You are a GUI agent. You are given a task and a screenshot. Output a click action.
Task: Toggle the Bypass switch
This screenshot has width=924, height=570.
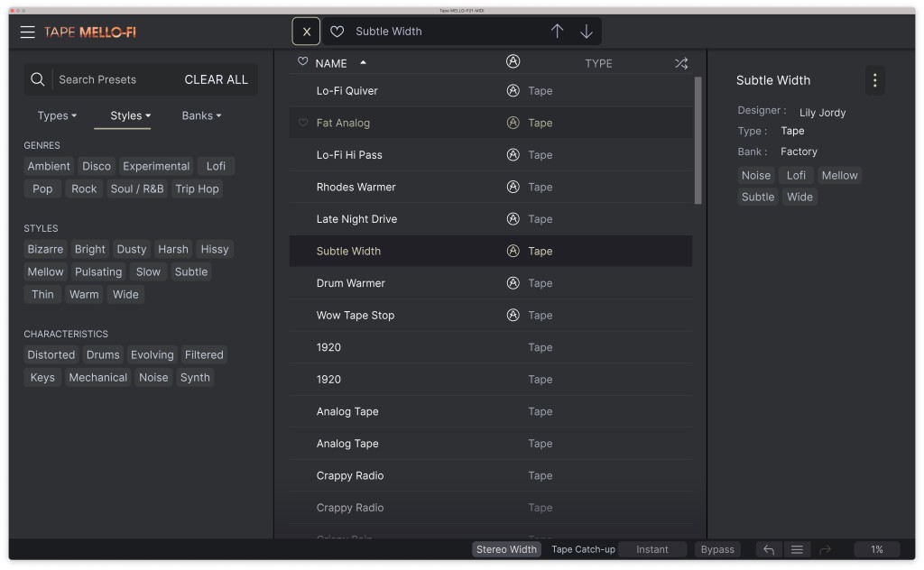(717, 549)
